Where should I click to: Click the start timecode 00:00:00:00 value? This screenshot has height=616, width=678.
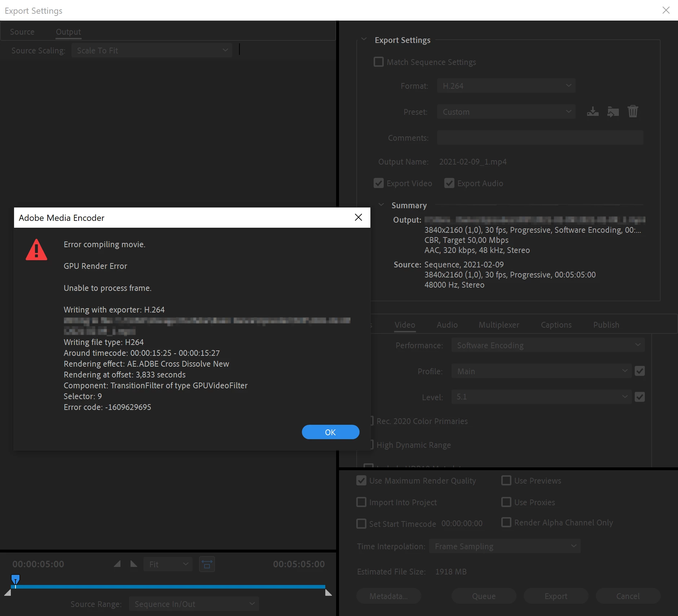(462, 523)
